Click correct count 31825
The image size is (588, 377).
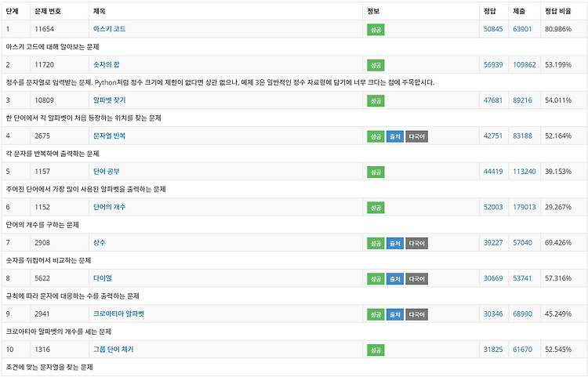click(x=493, y=350)
